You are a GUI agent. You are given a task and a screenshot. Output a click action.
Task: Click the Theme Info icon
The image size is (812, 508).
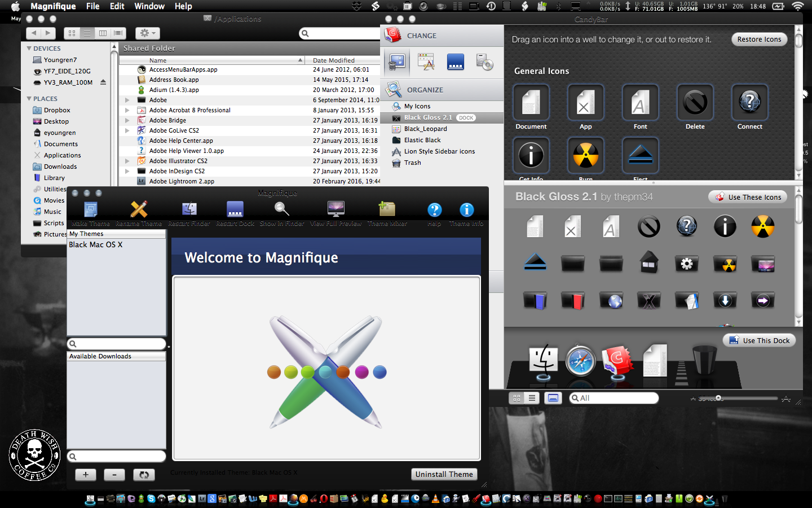466,210
